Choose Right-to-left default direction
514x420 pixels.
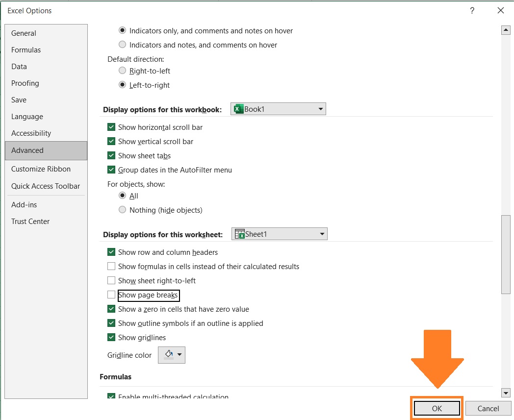point(122,71)
